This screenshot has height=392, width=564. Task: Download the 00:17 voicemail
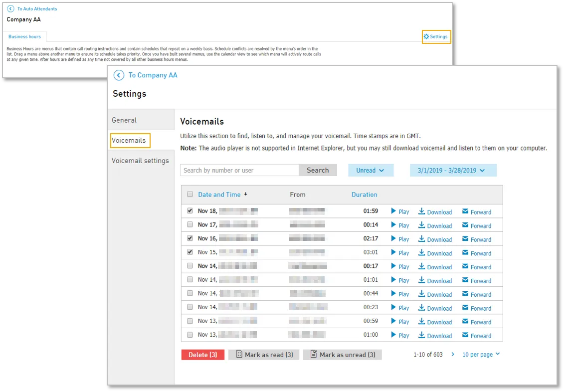point(435,266)
